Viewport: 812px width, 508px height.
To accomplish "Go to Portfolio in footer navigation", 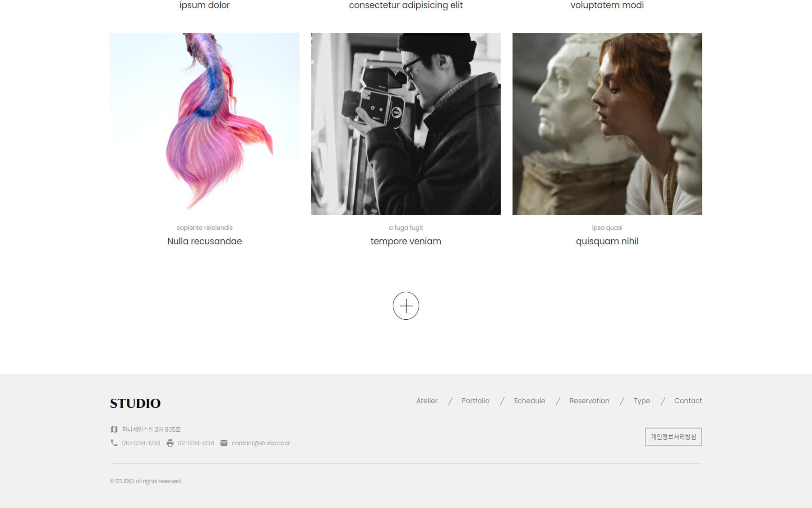I will (475, 401).
